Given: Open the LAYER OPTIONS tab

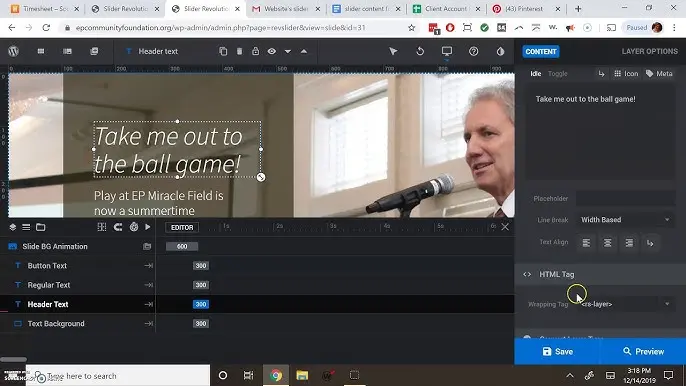Looking at the screenshot, I should [x=650, y=51].
